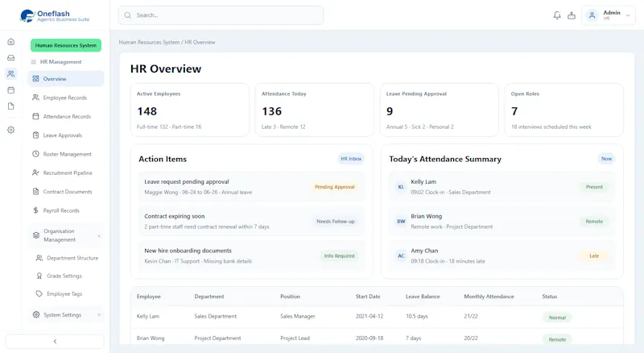Click the Oneflash logo

pyautogui.click(x=55, y=15)
